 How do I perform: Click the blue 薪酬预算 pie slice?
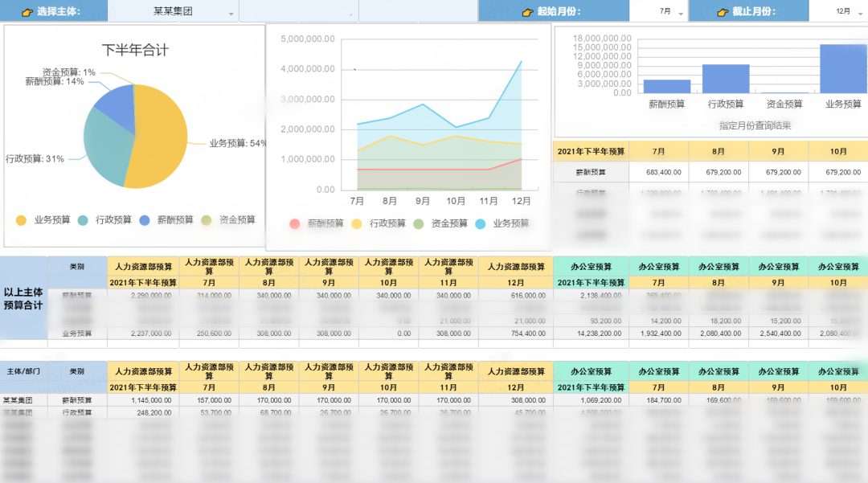(x=118, y=105)
